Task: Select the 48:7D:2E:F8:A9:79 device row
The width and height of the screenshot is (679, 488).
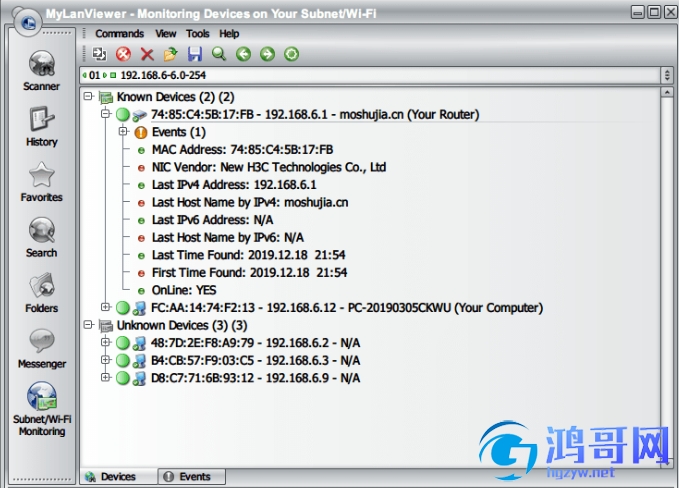Action: (x=255, y=343)
